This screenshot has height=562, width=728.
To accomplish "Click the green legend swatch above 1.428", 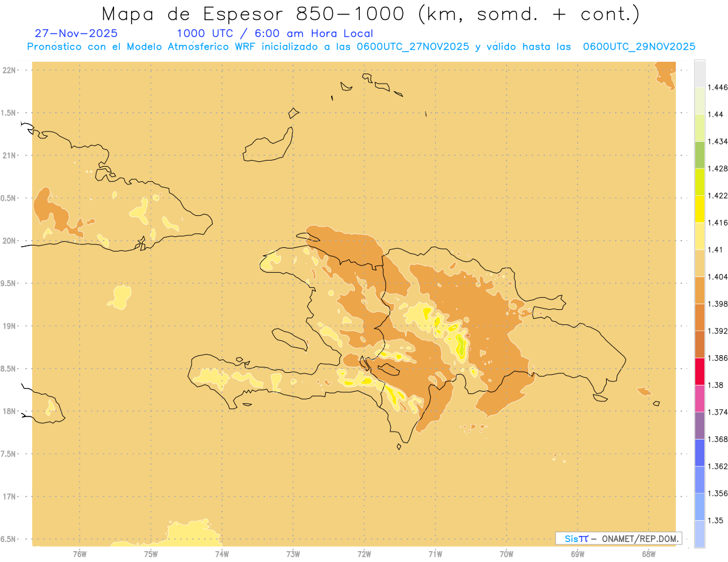I will coord(699,155).
